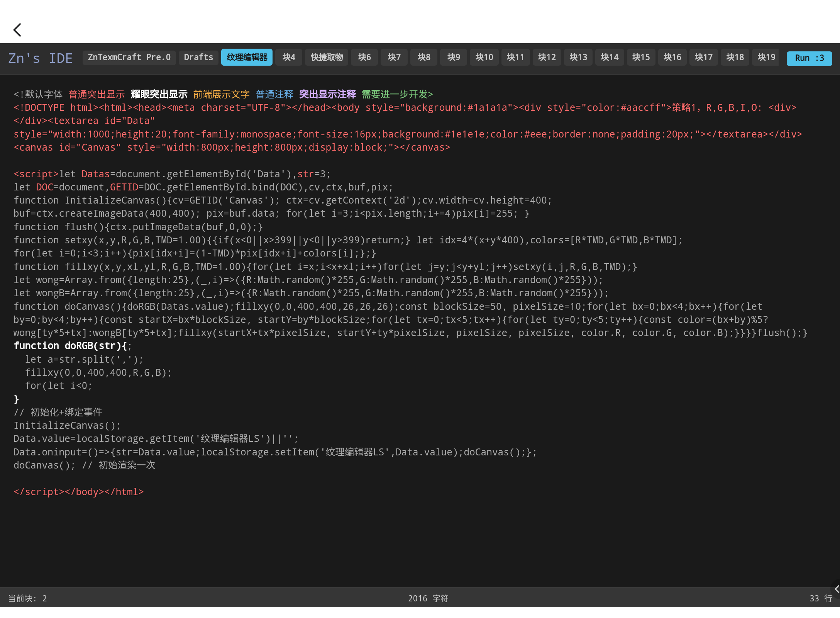Click the function doRGB(str){ line
840x618 pixels.
[x=73, y=346]
